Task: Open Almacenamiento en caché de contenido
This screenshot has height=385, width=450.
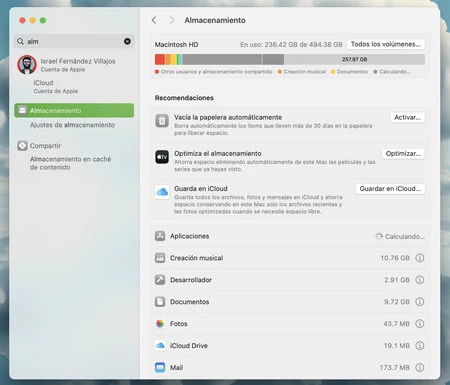Action: (x=70, y=163)
